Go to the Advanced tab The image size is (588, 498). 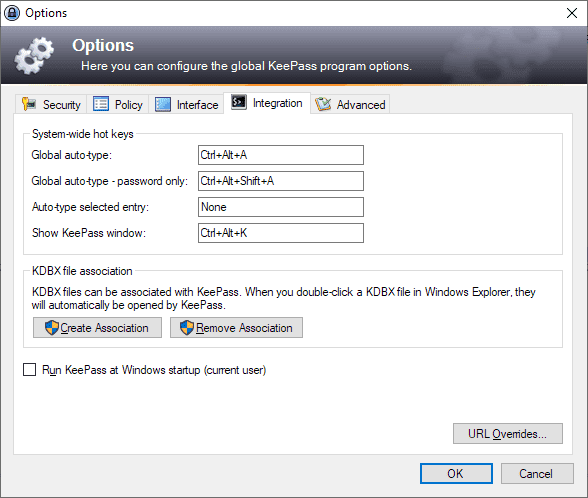[350, 104]
